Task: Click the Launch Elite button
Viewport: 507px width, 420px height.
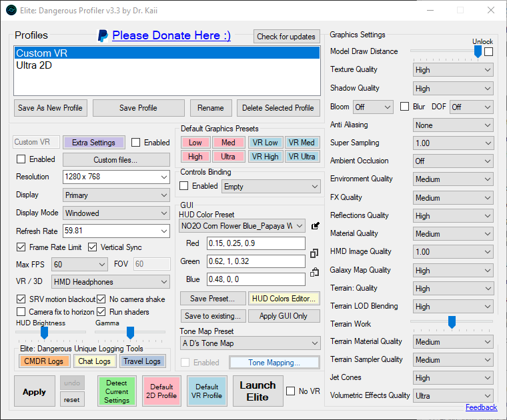Action: tap(258, 391)
